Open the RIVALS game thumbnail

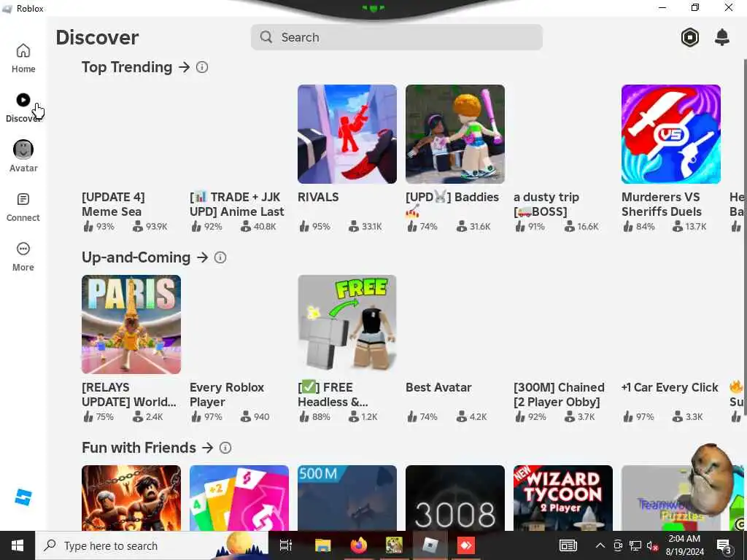click(x=347, y=134)
